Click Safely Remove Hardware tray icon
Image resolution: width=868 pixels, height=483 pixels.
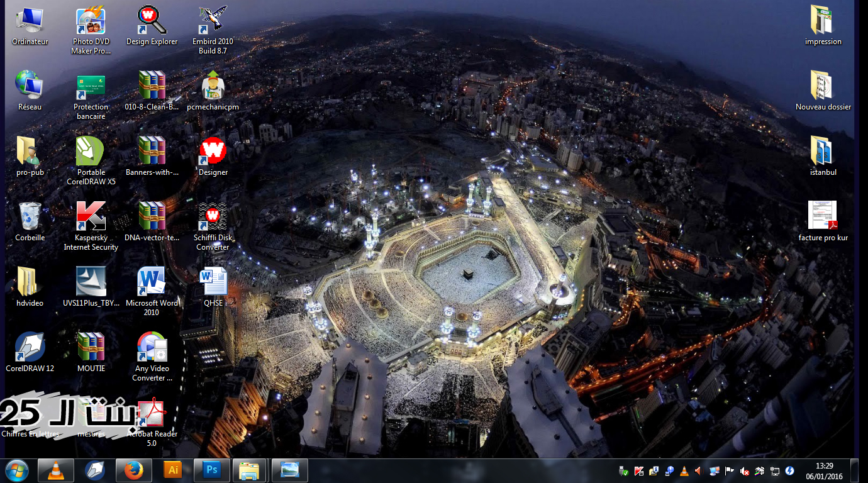[623, 471]
